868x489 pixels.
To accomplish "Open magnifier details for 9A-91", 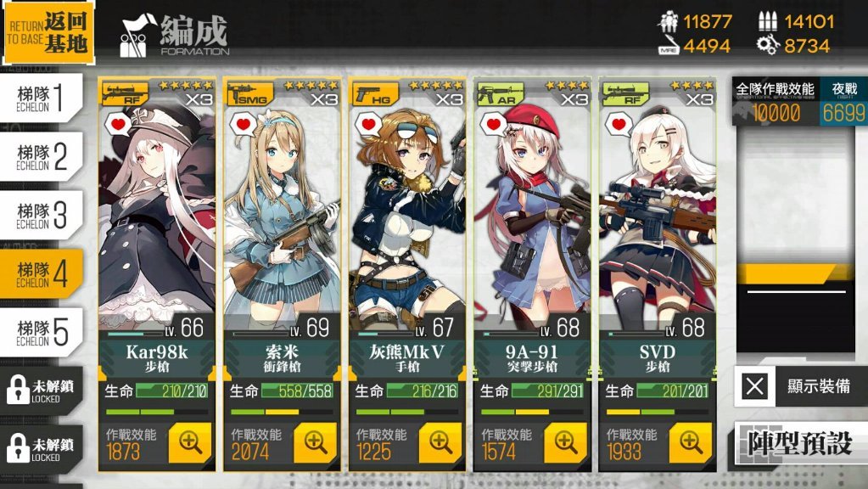I will point(565,442).
